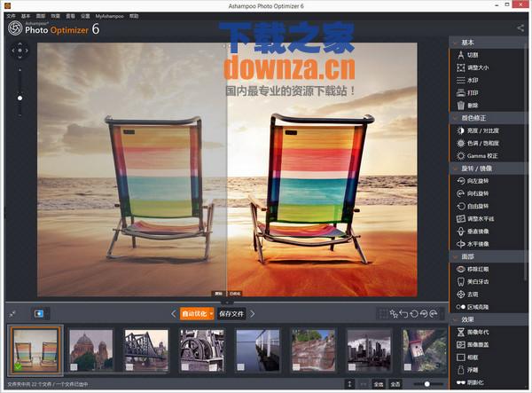Click the 全选 select all button
Screen dimensions: 532x393
click(x=379, y=384)
